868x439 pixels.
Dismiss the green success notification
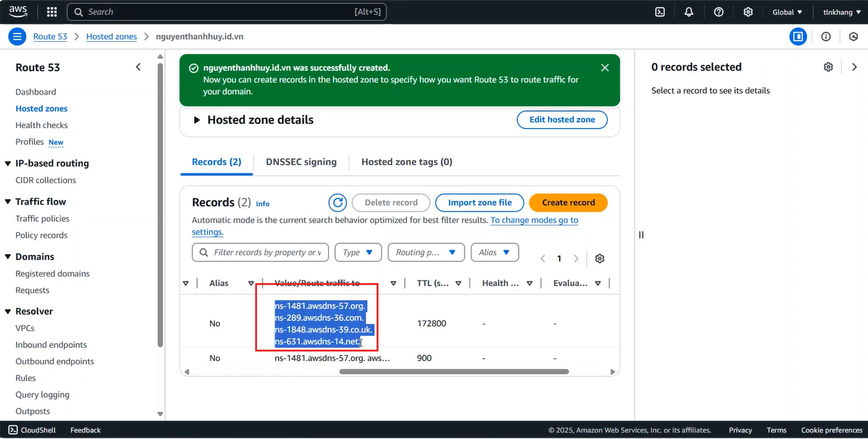(605, 68)
